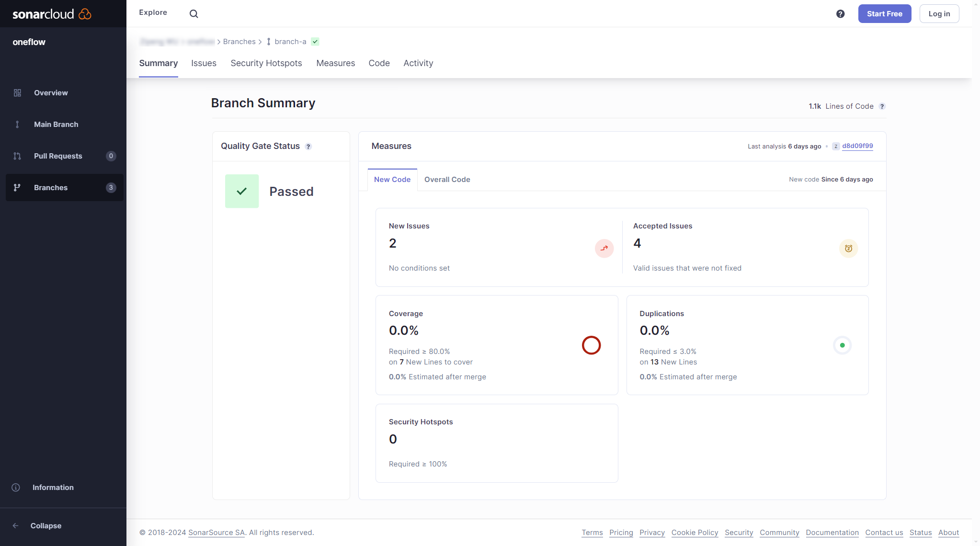Select the Measures top navigation tab
This screenshot has width=980, height=546.
(335, 63)
